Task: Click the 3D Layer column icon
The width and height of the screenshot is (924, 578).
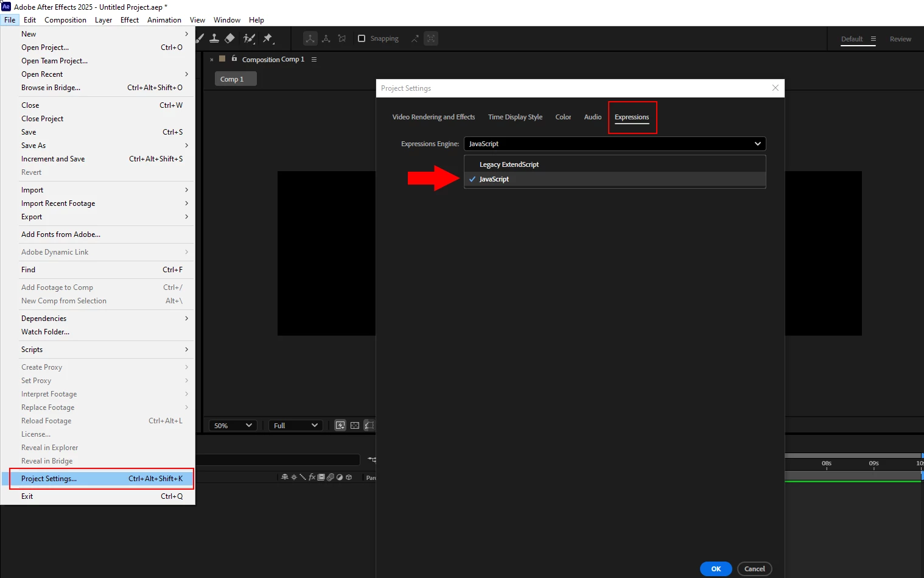Action: pyautogui.click(x=349, y=478)
